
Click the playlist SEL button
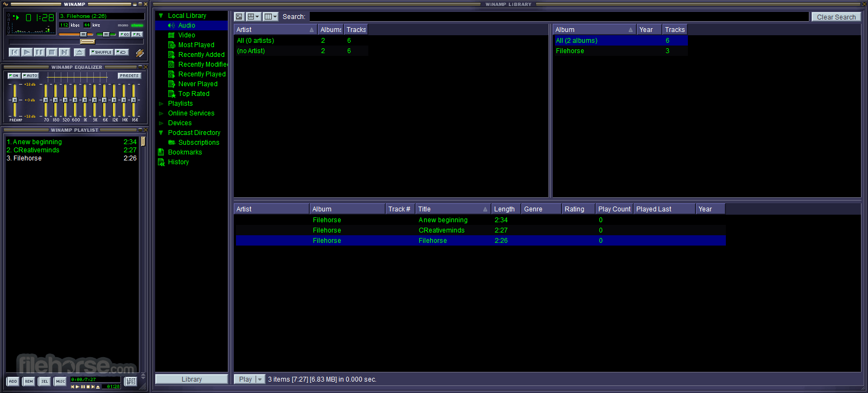coord(44,381)
